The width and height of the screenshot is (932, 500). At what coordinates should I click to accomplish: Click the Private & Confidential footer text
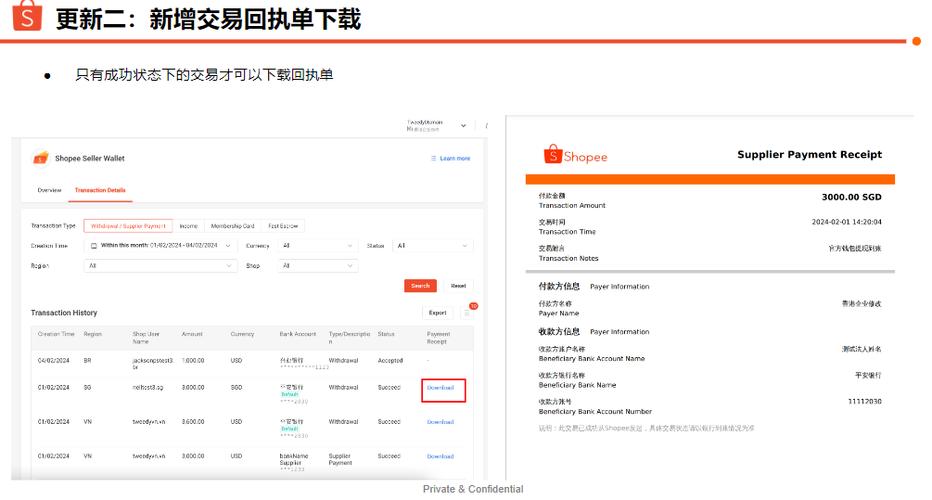pos(473,489)
